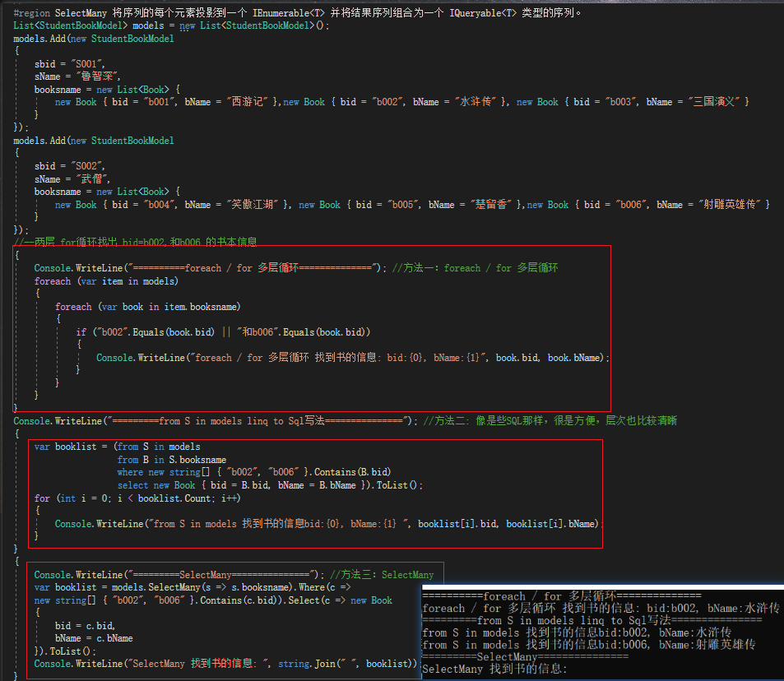The image size is (784, 681).
Task: Click the sName = "鲁智深" assignment
Action: (x=77, y=76)
